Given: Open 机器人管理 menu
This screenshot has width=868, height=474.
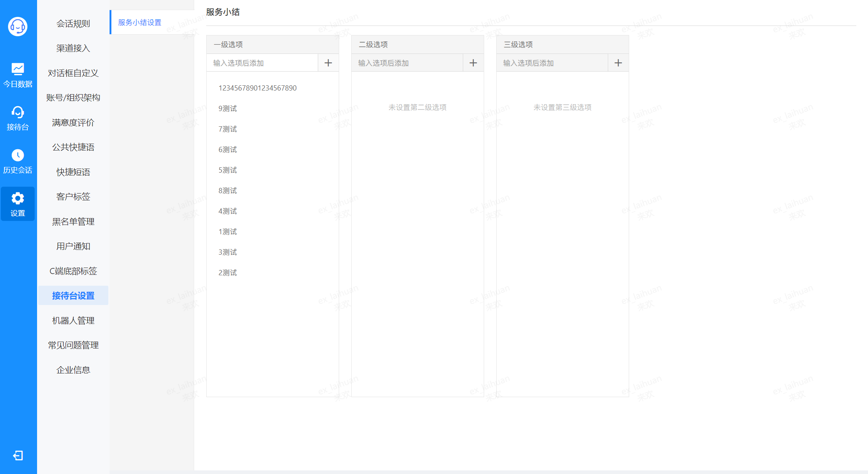Looking at the screenshot, I should point(73,321).
